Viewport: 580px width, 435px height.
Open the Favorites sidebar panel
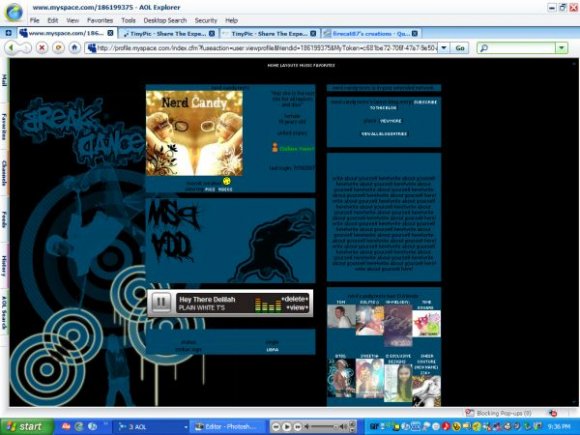pos(4,127)
